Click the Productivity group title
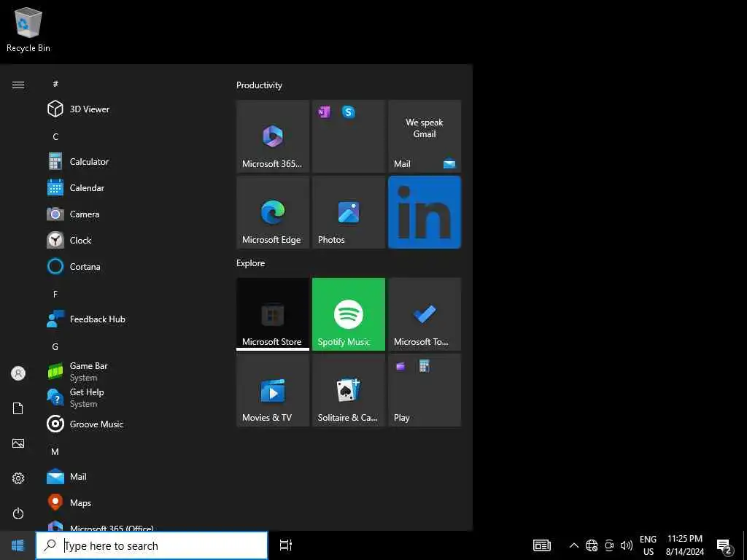This screenshot has height=560, width=747. click(259, 85)
